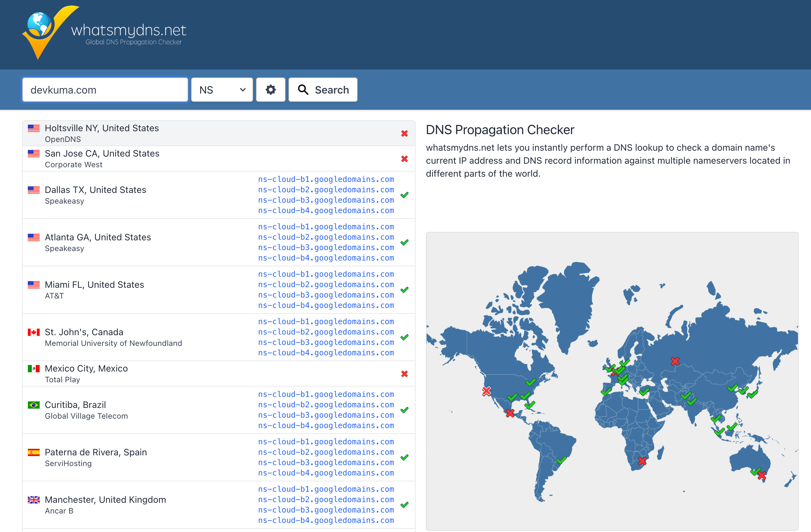Open the NS record type dropdown
This screenshot has height=532, width=811.
[x=222, y=90]
